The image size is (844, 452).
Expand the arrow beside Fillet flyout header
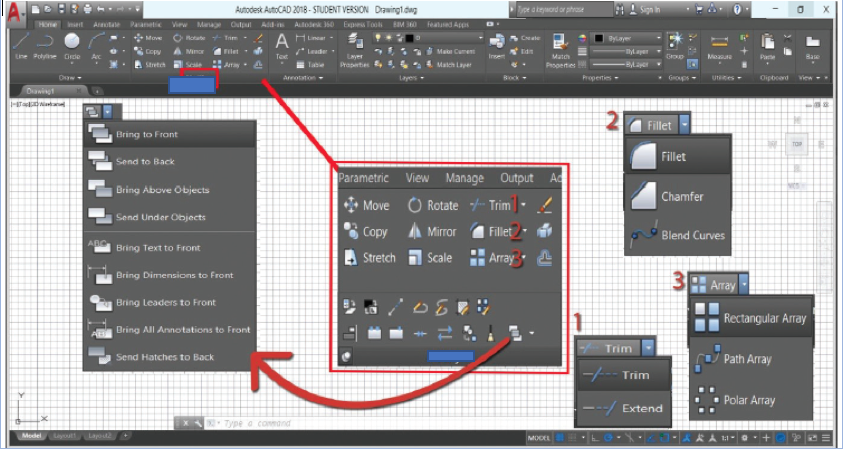[x=685, y=125]
